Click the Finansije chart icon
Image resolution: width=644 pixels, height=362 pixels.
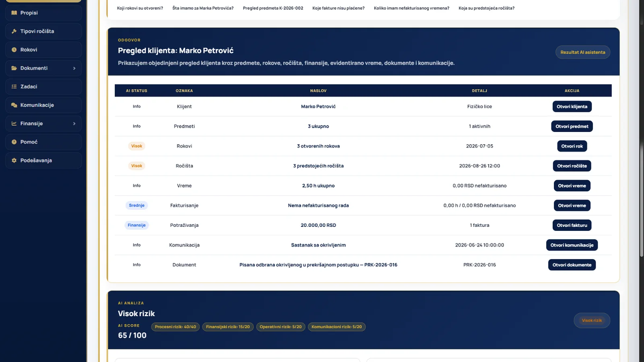pyautogui.click(x=14, y=123)
